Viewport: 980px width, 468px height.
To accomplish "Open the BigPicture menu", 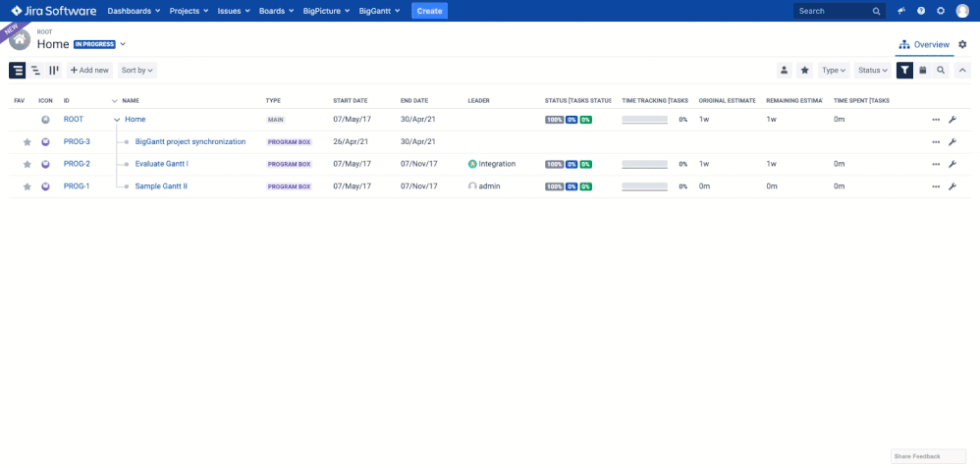I will pos(325,11).
